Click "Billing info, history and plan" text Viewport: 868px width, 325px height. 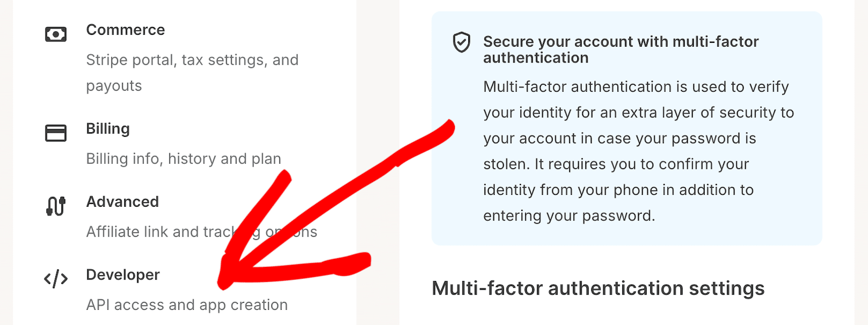[x=183, y=158]
